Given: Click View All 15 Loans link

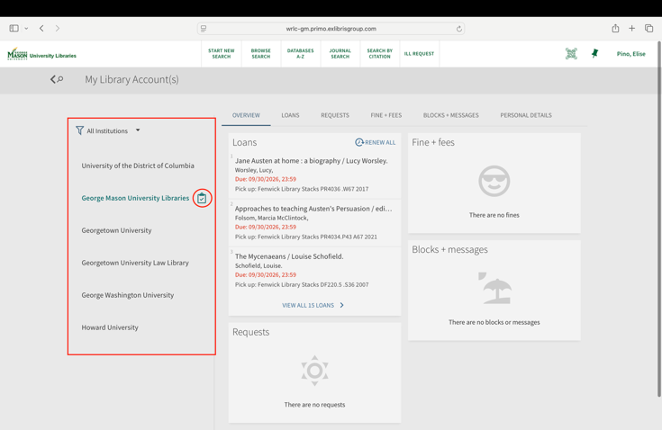Looking at the screenshot, I should pos(308,305).
